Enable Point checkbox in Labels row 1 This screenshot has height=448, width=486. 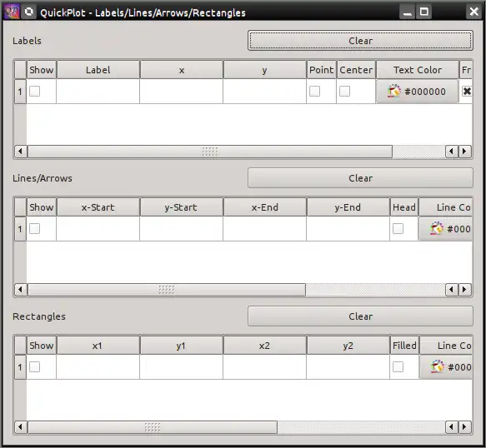click(x=314, y=92)
